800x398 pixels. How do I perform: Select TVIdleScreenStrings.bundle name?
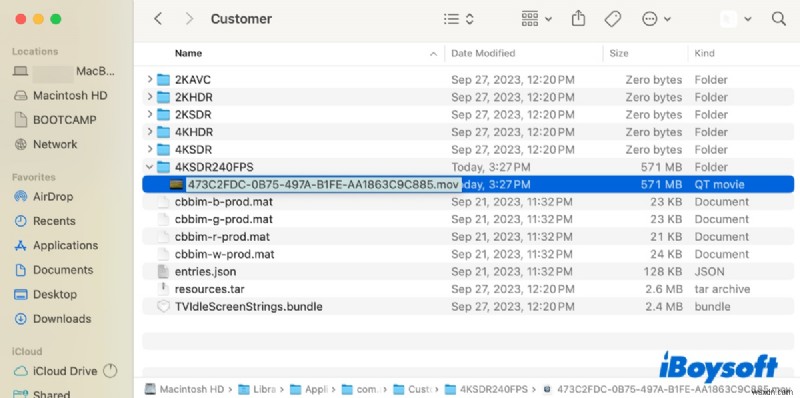coord(248,307)
